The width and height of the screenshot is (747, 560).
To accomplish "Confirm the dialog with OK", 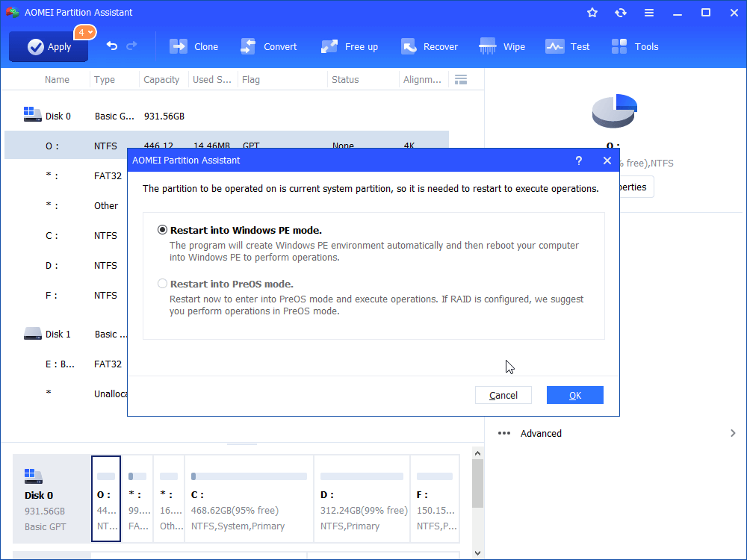I will tap(575, 395).
